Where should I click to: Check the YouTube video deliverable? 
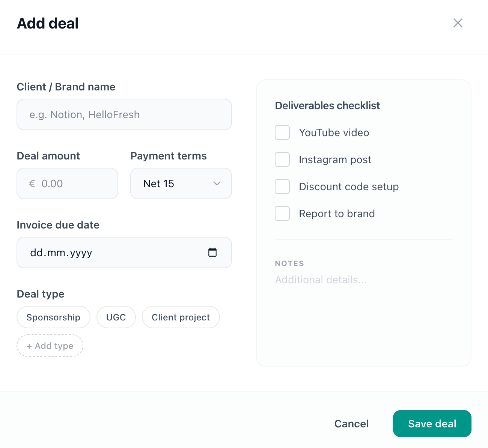point(282,132)
